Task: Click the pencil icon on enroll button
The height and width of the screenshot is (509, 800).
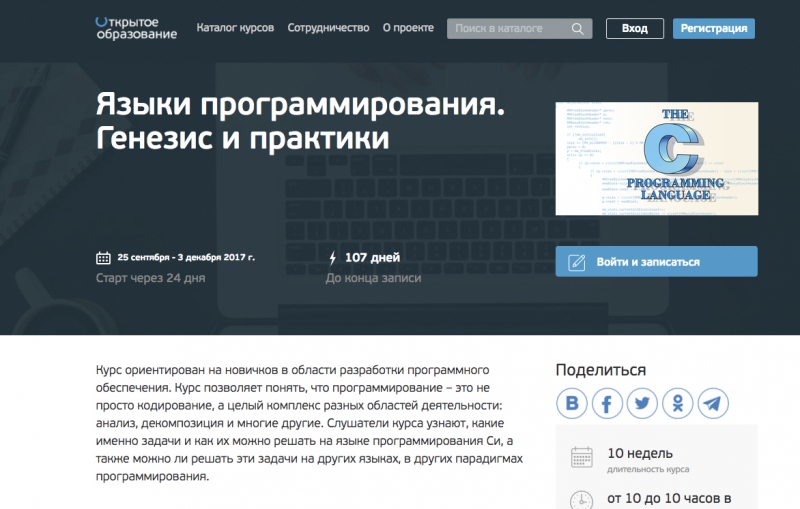Action: coord(577,262)
